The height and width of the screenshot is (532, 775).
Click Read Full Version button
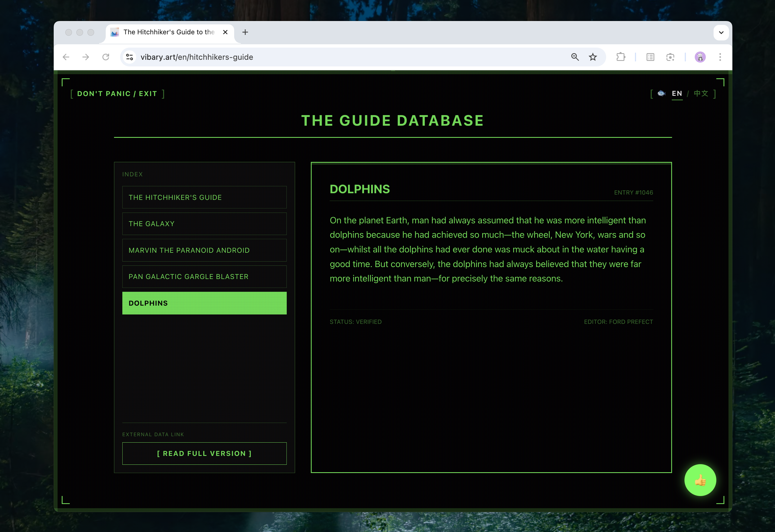[204, 453]
